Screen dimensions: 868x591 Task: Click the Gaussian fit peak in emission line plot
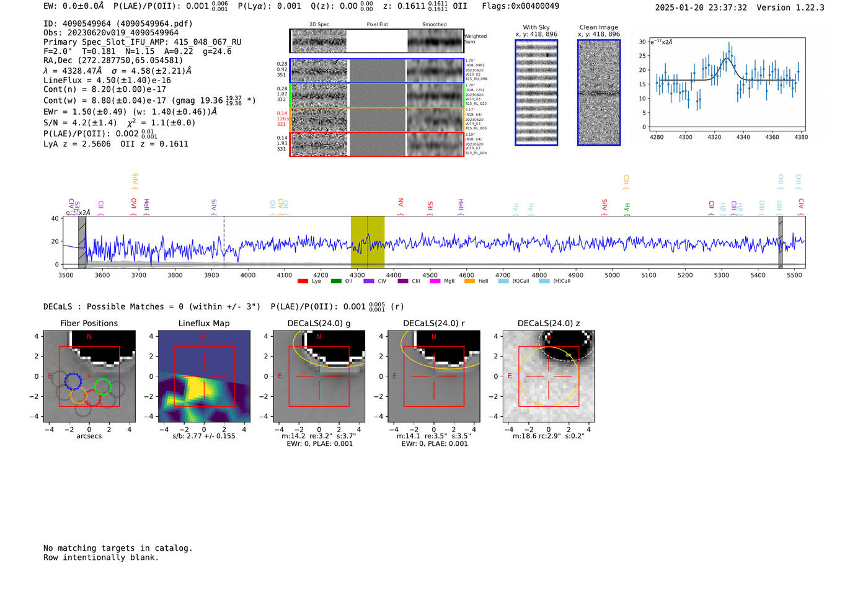tap(727, 58)
